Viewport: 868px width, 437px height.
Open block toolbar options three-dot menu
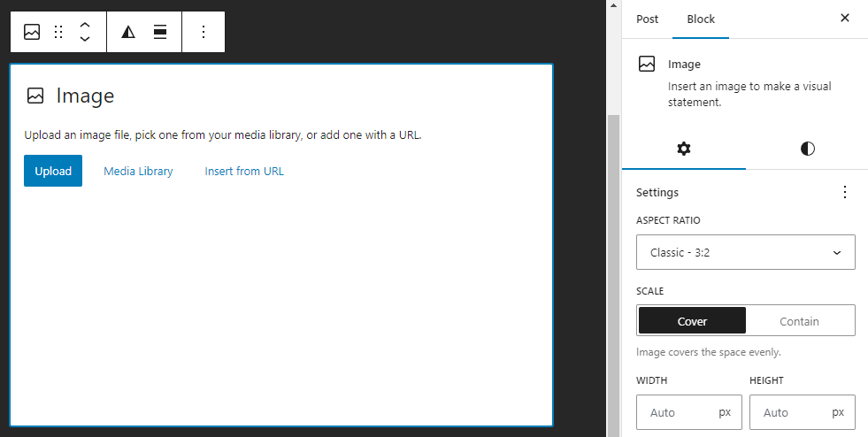pos(204,32)
